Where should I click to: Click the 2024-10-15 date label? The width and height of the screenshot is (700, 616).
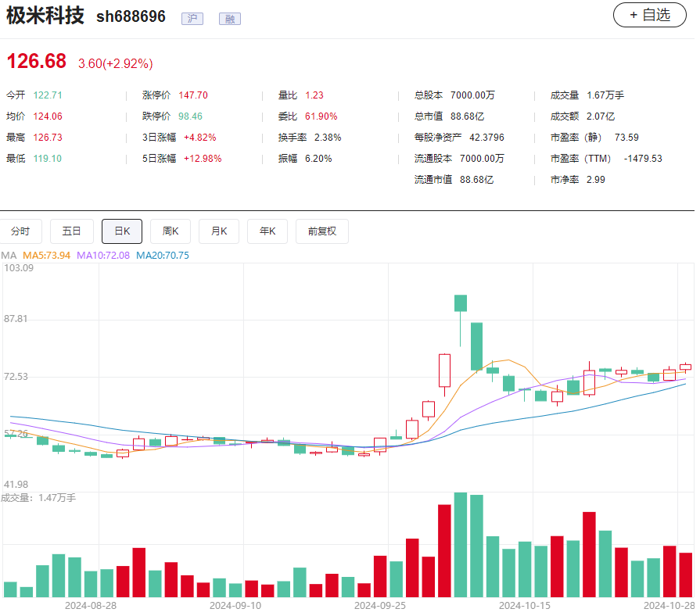[x=525, y=606]
